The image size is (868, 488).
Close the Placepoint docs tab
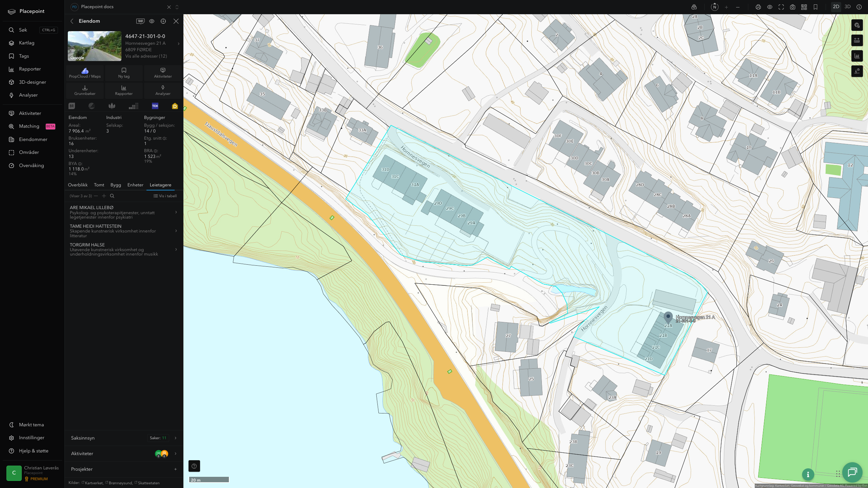[169, 7]
